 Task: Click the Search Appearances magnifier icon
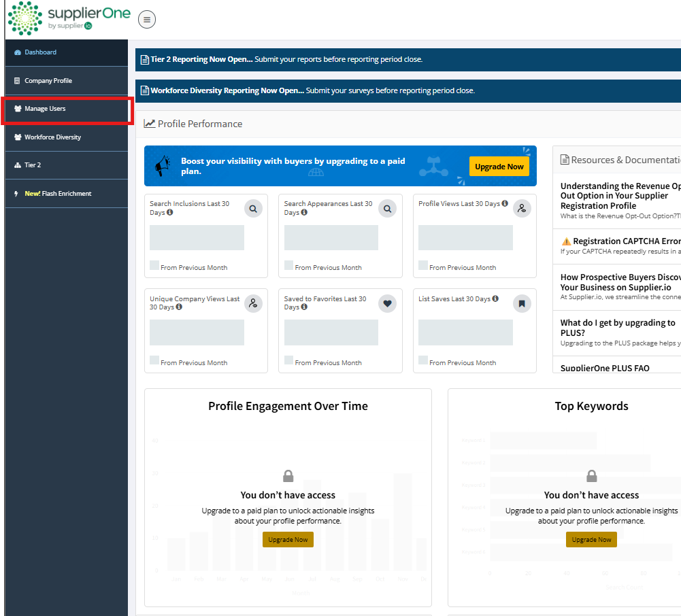point(387,209)
